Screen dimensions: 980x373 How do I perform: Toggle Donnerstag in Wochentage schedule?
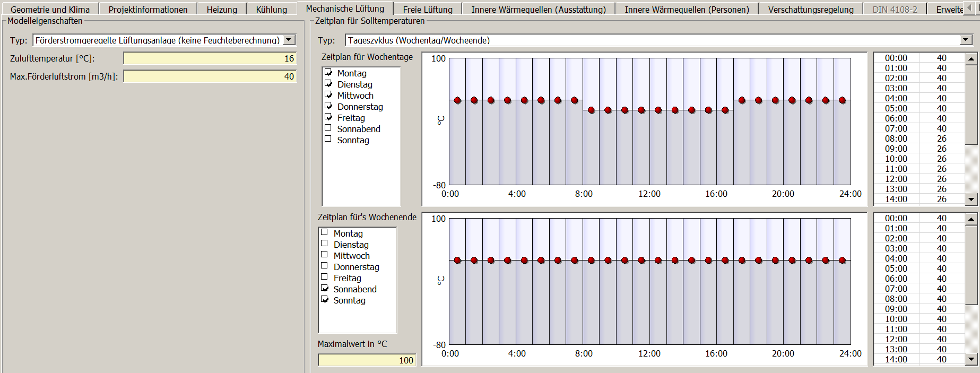tap(328, 106)
